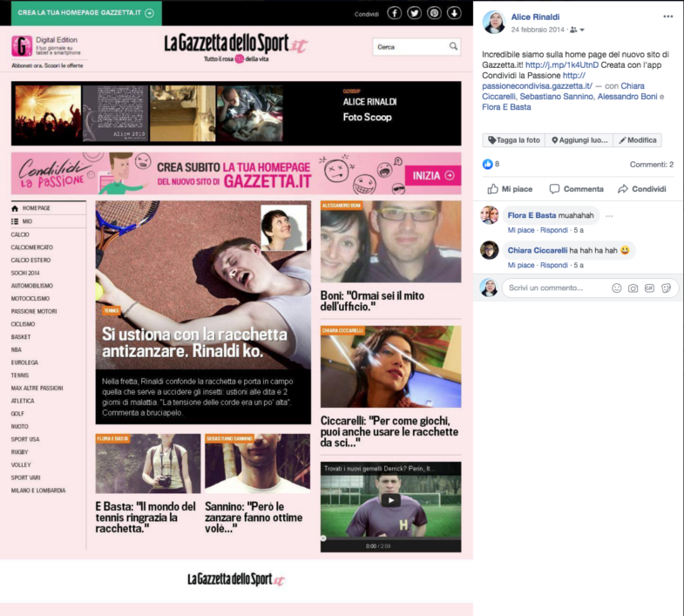Open the Digital Edition G logo
684x616 pixels.
pyautogui.click(x=22, y=46)
